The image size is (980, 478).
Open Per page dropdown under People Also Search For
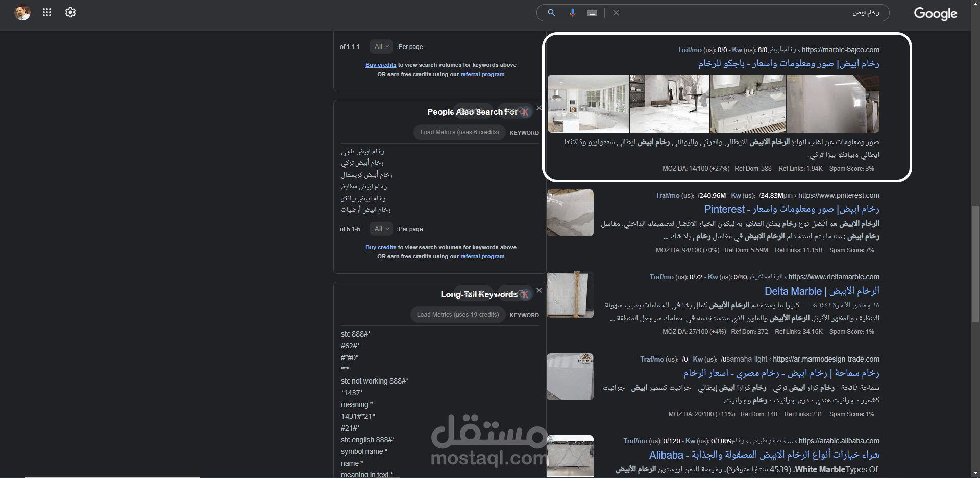pyautogui.click(x=381, y=229)
